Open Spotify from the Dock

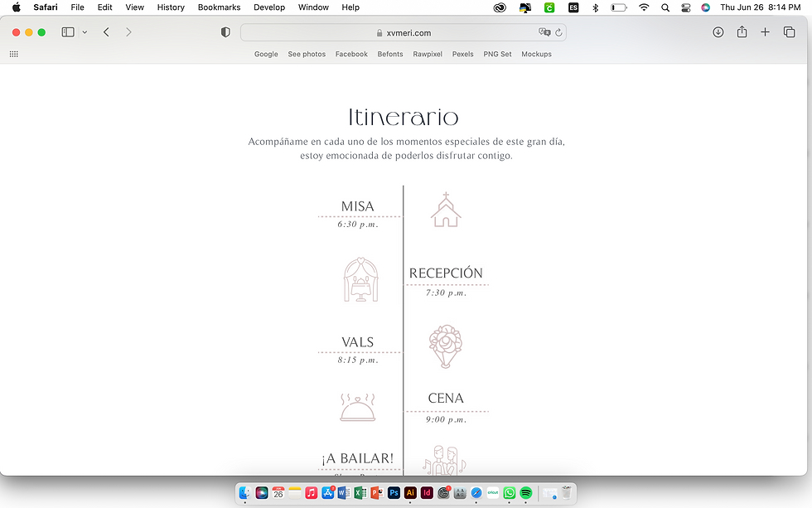pyautogui.click(x=525, y=493)
